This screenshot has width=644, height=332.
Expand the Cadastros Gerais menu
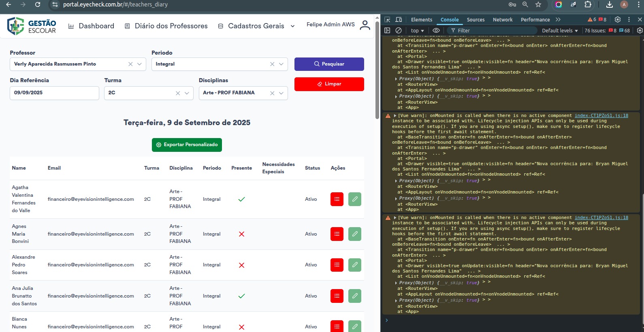click(x=256, y=26)
